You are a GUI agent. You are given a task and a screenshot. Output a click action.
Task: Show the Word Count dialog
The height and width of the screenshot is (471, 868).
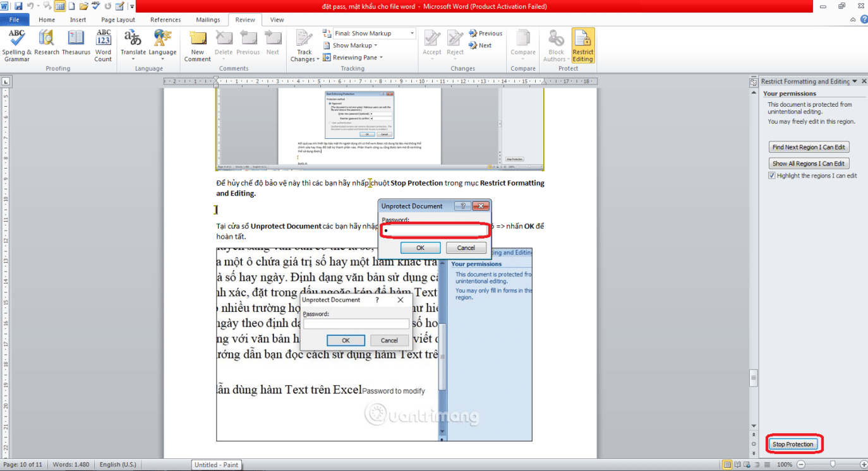[103, 46]
